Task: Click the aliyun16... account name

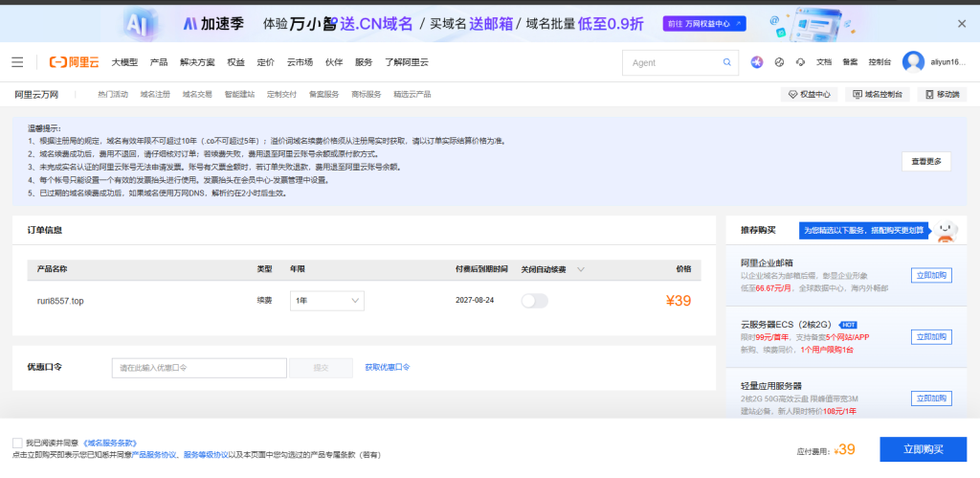Action: pos(948,62)
